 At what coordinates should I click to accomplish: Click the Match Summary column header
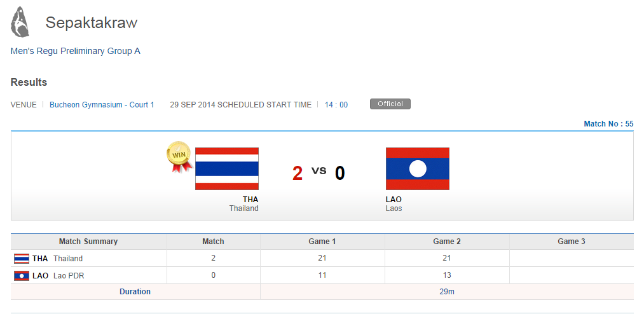(88, 242)
